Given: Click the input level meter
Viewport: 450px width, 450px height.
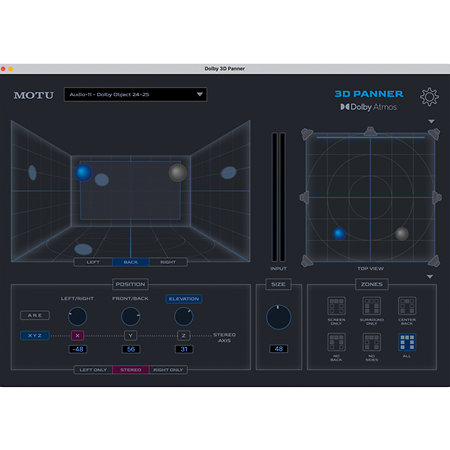Looking at the screenshot, I should [x=279, y=197].
